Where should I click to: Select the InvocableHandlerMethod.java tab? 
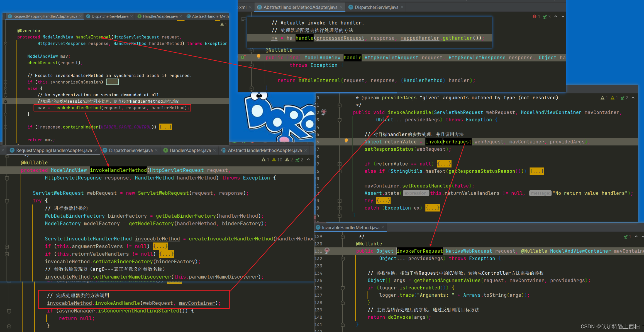[x=350, y=227]
